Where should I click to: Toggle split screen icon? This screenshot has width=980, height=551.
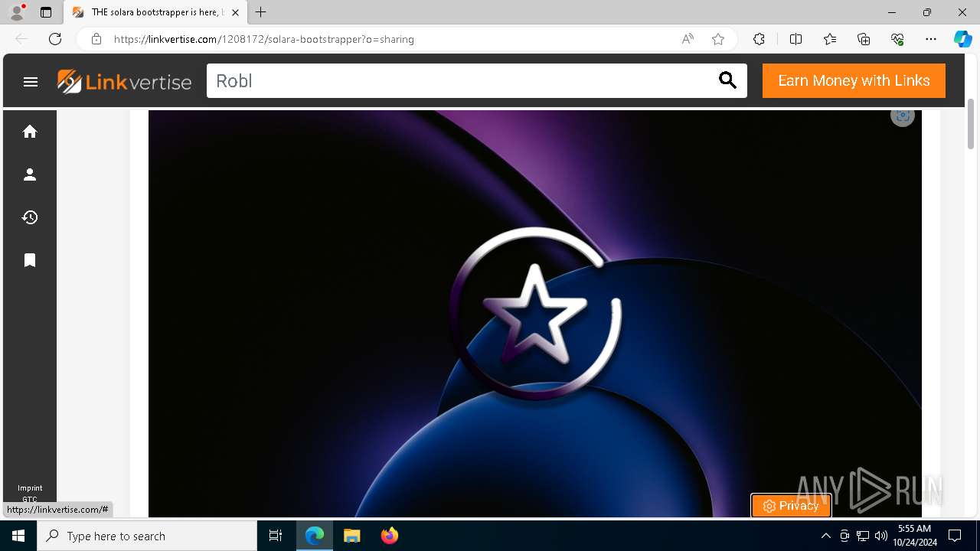[795, 39]
